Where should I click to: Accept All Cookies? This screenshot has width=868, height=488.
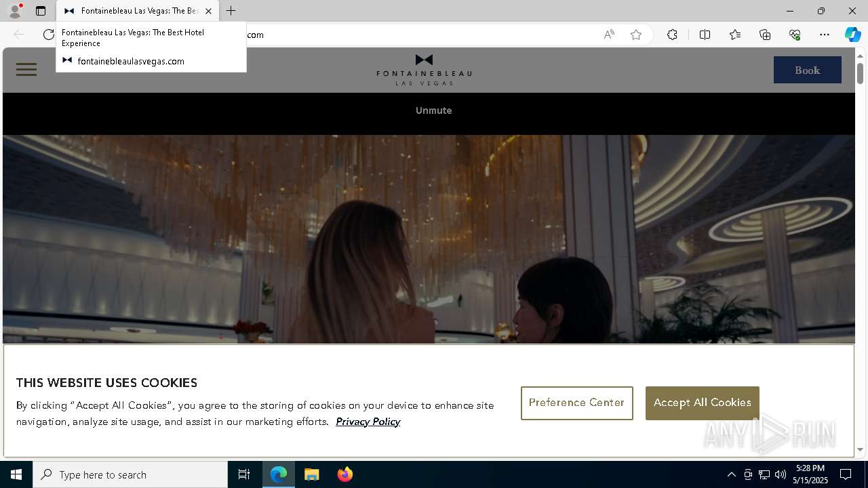703,403
